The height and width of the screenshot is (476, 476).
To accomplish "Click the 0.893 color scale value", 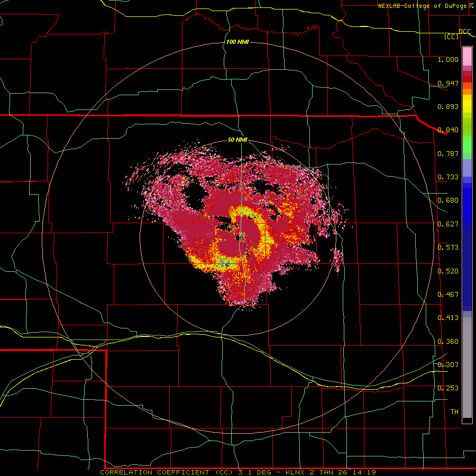I will (x=448, y=106).
